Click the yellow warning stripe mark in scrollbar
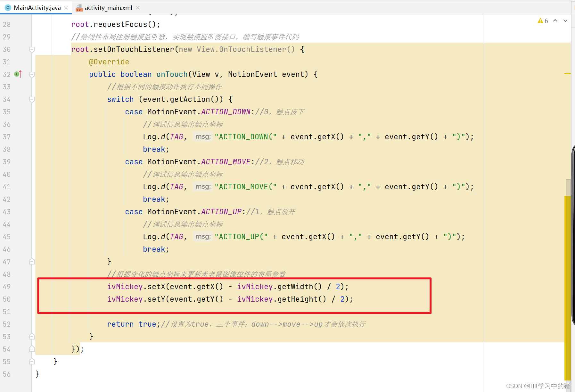This screenshot has width=575, height=392. coord(567,74)
